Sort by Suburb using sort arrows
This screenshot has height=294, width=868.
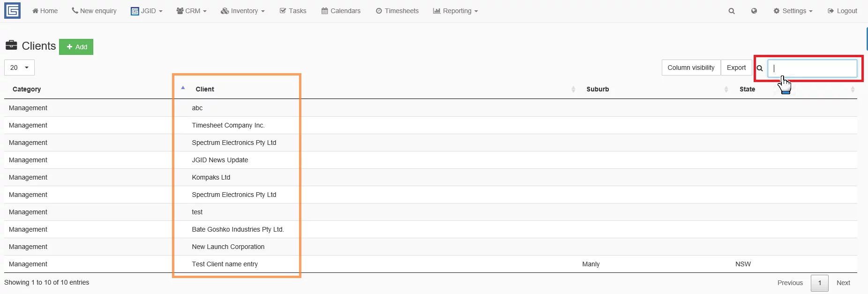pyautogui.click(x=726, y=89)
